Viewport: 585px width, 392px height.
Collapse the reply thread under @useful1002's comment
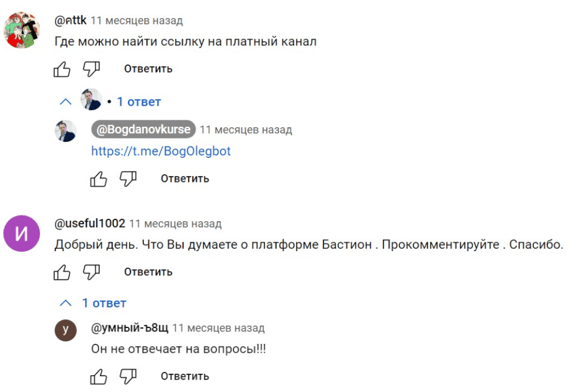pyautogui.click(x=66, y=303)
